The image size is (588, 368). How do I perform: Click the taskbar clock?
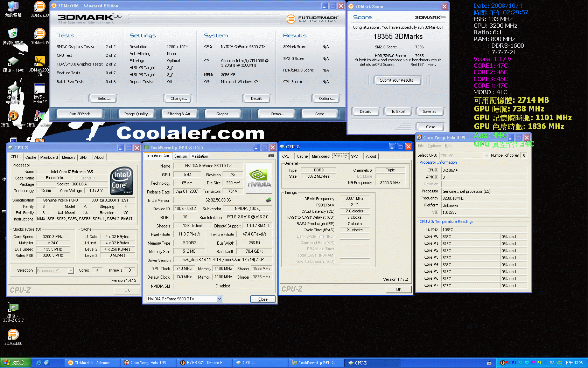574,363
